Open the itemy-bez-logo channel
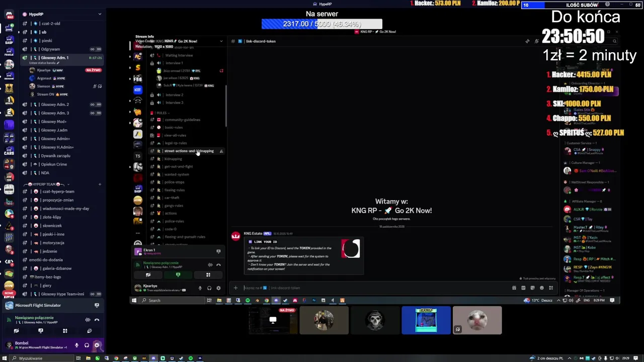 pos(61,277)
